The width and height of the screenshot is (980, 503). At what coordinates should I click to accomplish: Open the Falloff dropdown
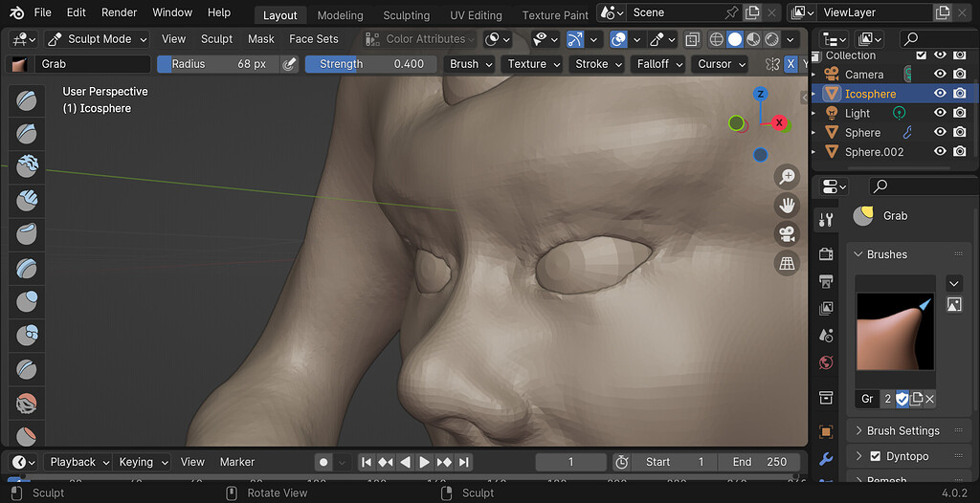click(659, 64)
